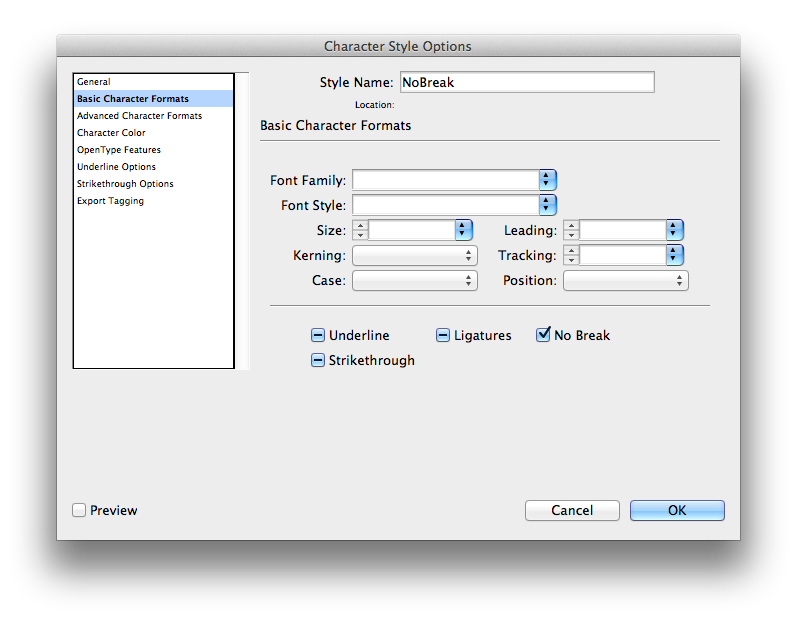Go to Underline Options section
Viewport: 797px width, 619px height.
click(116, 167)
